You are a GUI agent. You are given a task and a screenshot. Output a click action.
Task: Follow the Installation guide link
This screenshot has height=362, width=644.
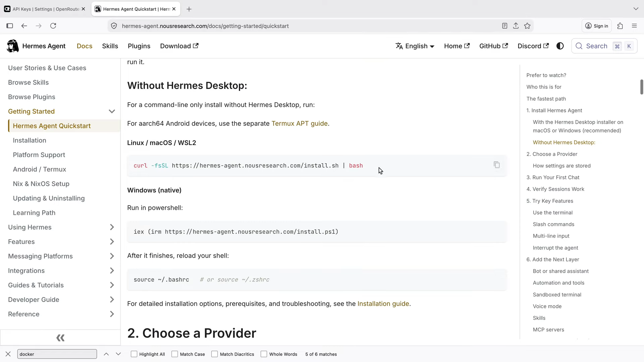(x=383, y=304)
